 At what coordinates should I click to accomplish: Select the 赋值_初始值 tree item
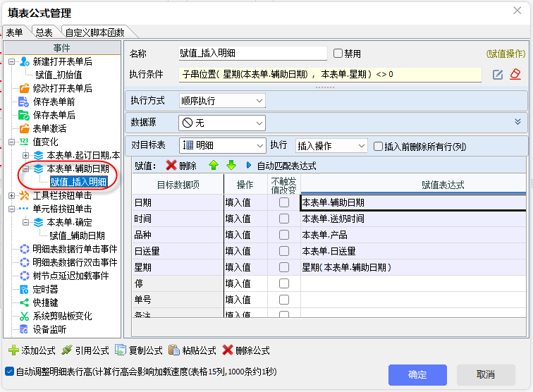coord(59,75)
